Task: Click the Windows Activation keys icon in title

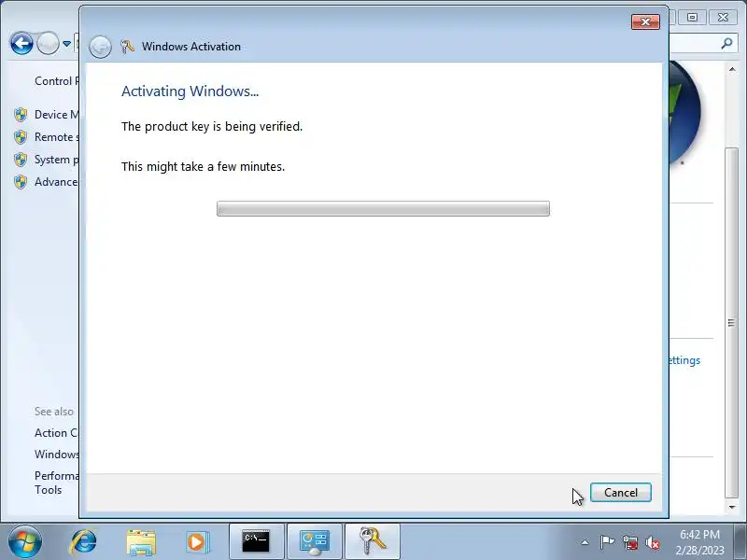Action: coord(127,46)
